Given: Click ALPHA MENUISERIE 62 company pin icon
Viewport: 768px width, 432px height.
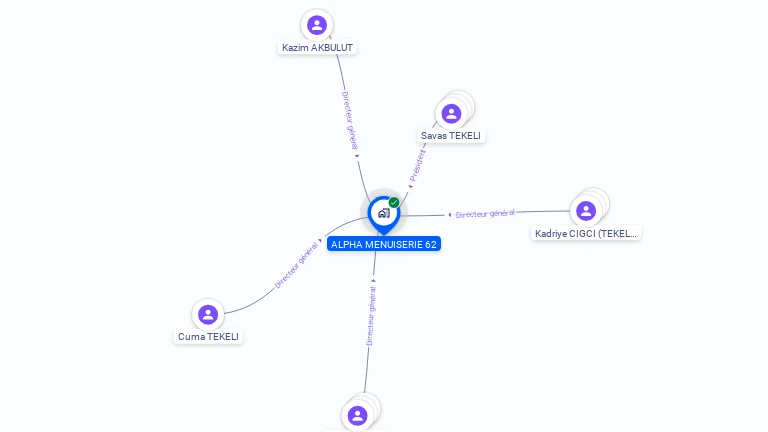Looking at the screenshot, I should (x=384, y=215).
